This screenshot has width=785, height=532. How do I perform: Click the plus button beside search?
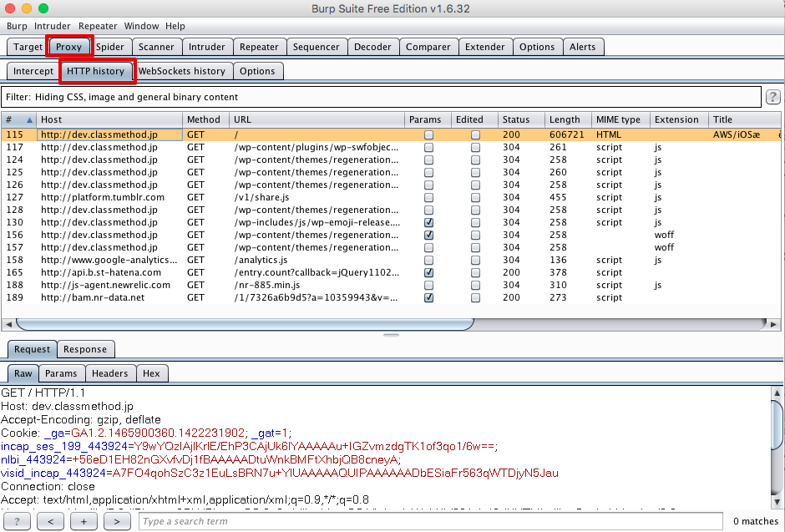tap(84, 521)
